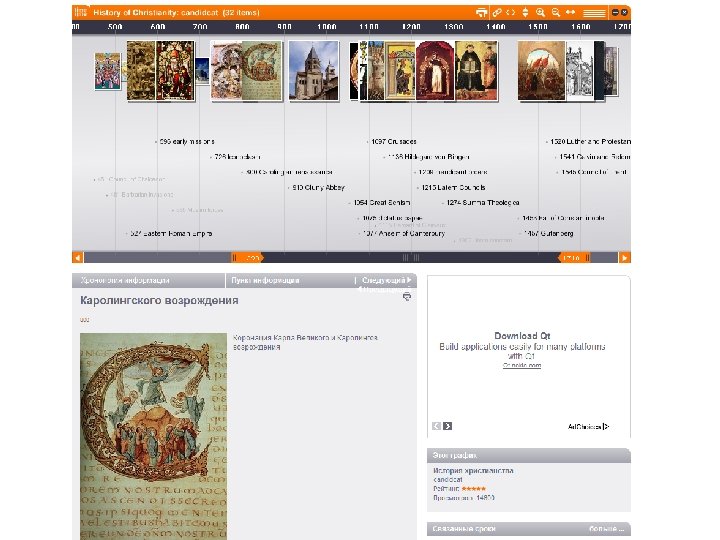Select the 910 Cluny Abbey event
Viewport: 720px width, 540px height.
point(318,187)
